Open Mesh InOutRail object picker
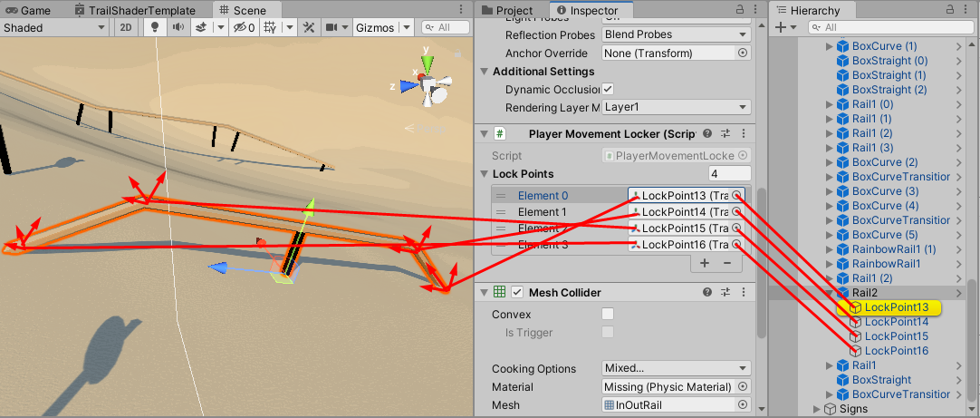 coord(743,405)
